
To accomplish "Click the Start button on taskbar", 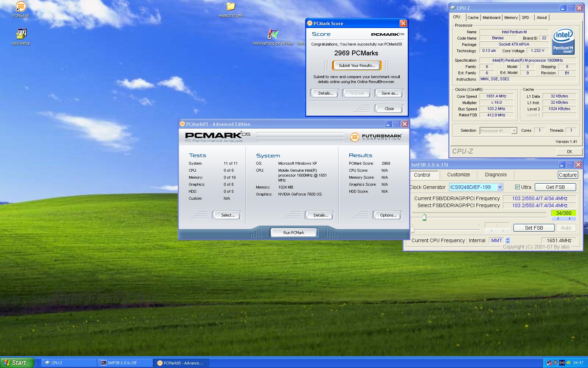I will (x=17, y=363).
